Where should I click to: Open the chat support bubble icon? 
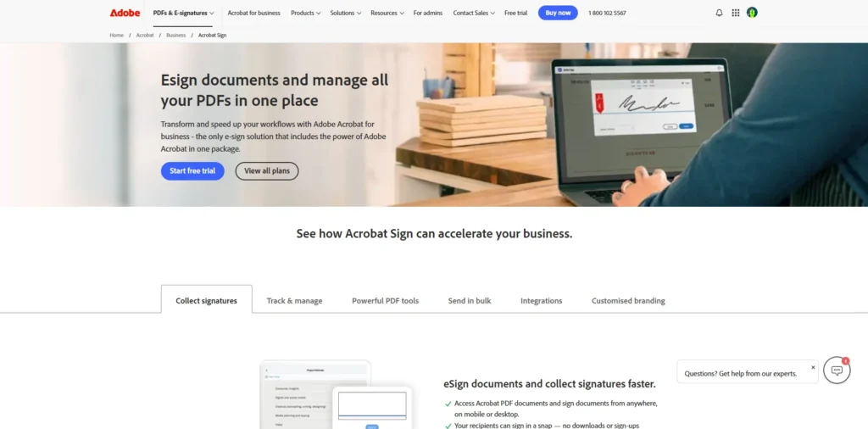(x=837, y=370)
